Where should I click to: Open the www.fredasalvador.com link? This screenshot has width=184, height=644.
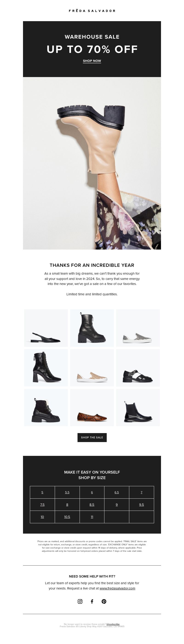(117, 588)
